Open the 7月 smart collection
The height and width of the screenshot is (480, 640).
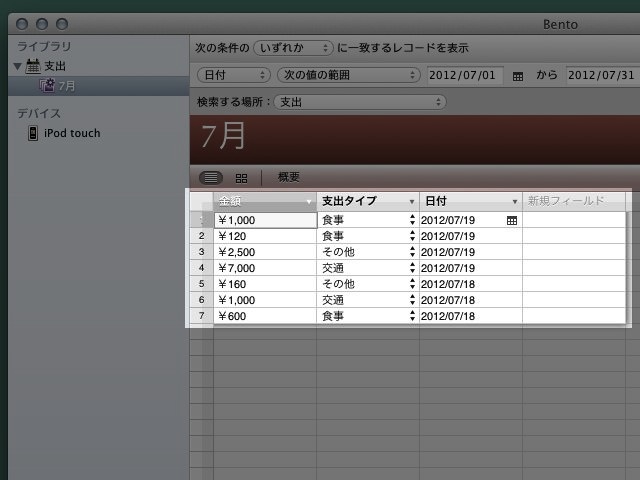point(67,86)
